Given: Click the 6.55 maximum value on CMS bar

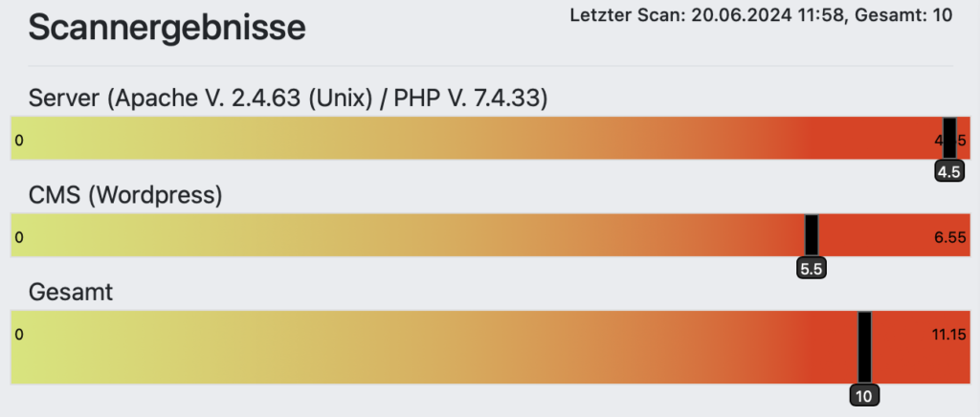Looking at the screenshot, I should pos(950,237).
